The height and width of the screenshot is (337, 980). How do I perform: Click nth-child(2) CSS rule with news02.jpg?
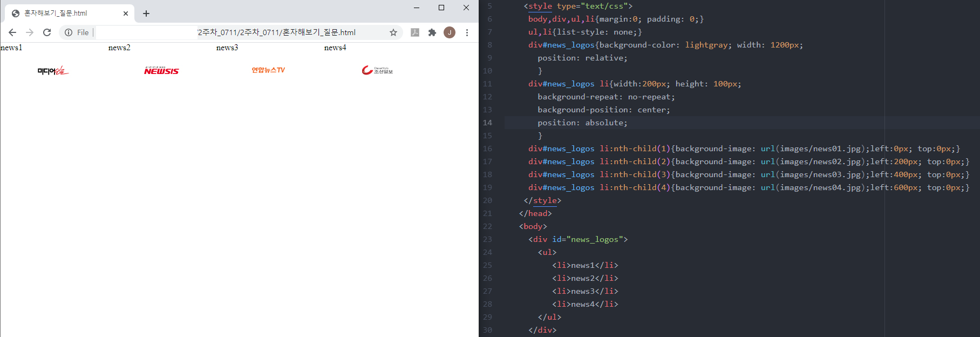(x=749, y=161)
